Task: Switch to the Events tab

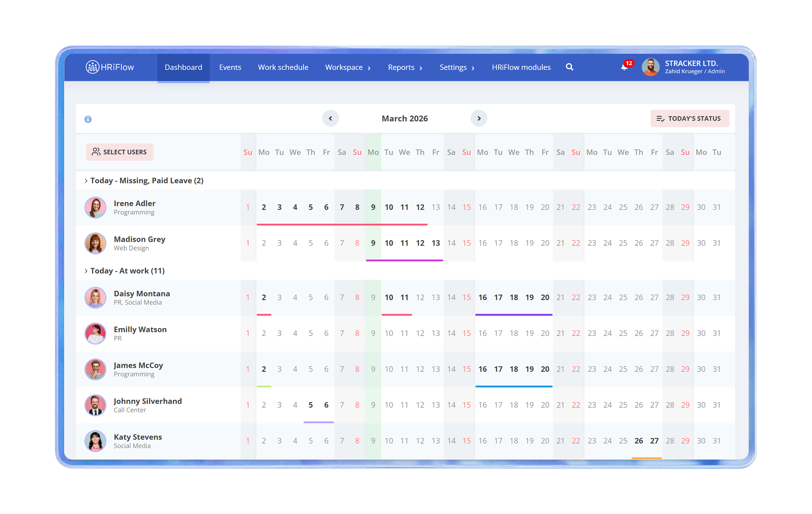Action: click(230, 67)
